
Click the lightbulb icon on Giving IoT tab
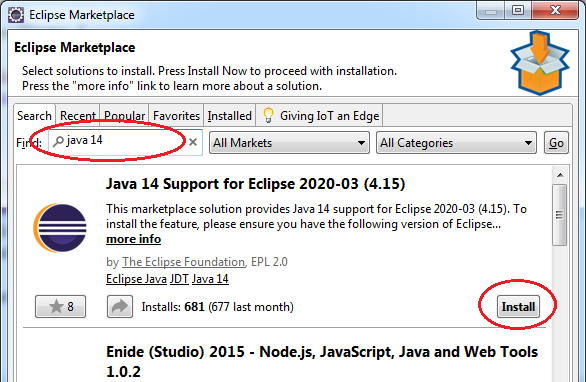tap(268, 115)
